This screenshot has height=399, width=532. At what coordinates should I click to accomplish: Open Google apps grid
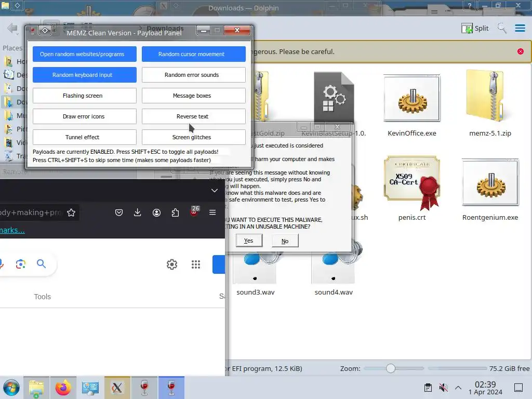[x=196, y=264]
